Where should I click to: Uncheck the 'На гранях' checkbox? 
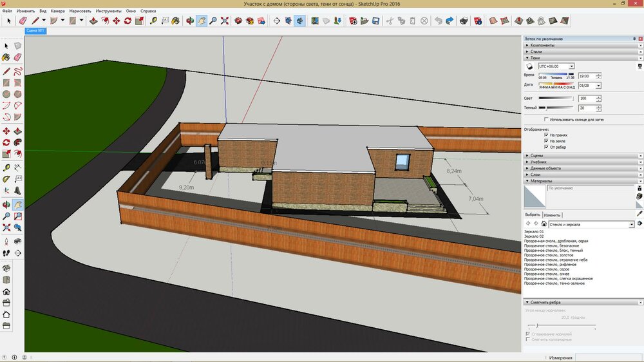coord(547,135)
